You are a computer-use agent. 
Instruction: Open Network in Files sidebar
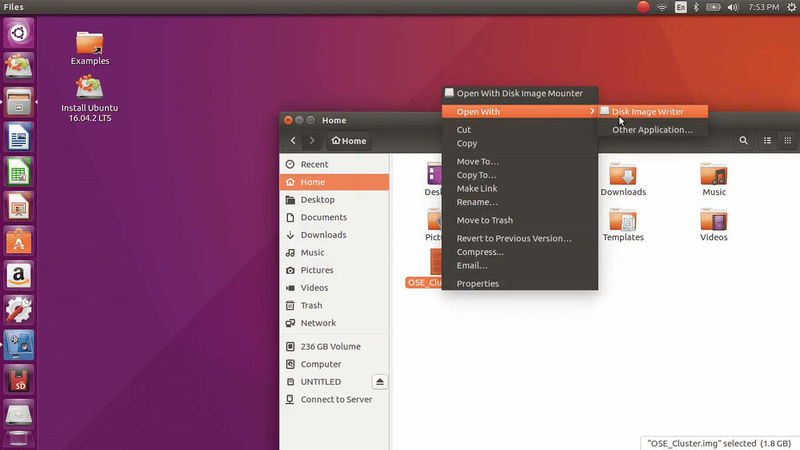click(334, 323)
